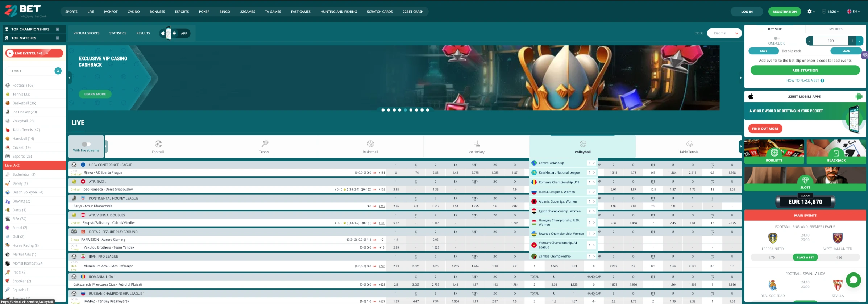The width and height of the screenshot is (868, 304).
Task: Enable the With live streams toggle
Action: pos(86,144)
